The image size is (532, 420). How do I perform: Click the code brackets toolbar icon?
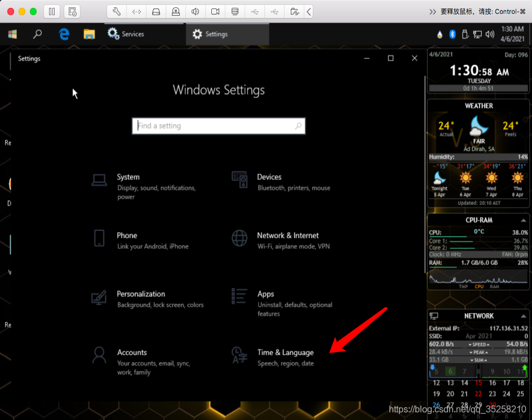(x=136, y=11)
